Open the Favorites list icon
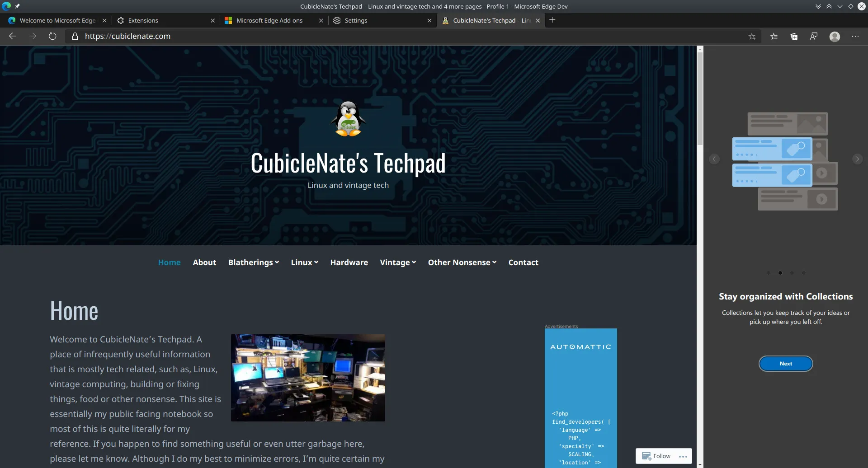The width and height of the screenshot is (868, 468). (x=774, y=37)
